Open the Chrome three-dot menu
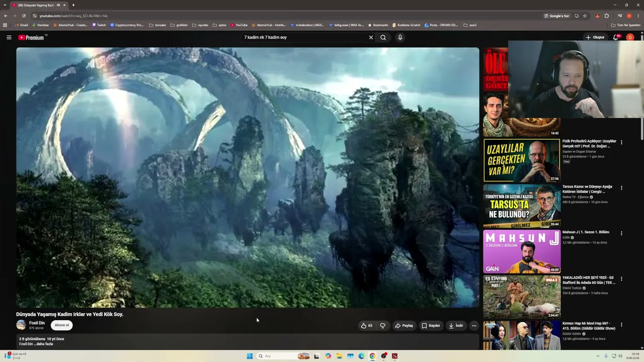 pos(638,16)
